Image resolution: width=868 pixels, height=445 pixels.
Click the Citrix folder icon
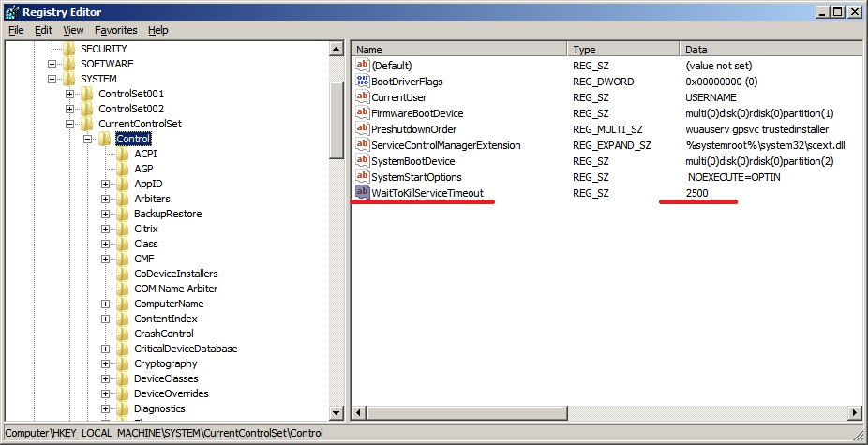point(123,229)
